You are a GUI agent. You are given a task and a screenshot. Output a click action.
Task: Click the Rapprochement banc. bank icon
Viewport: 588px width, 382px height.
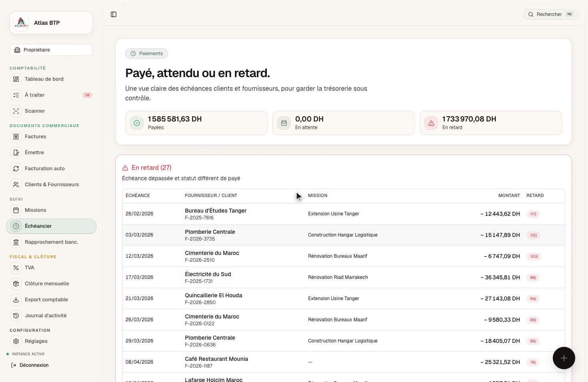click(x=16, y=242)
